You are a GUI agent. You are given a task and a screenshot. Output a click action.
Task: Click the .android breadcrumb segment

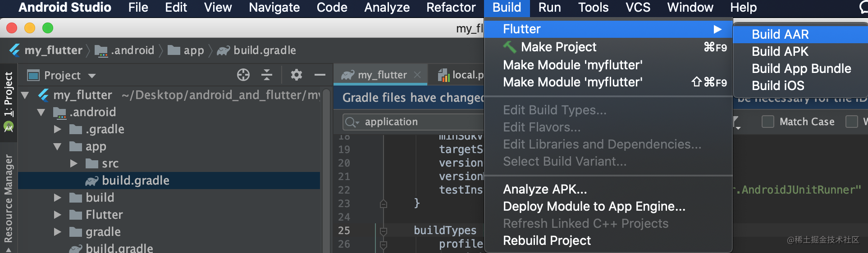(125, 50)
